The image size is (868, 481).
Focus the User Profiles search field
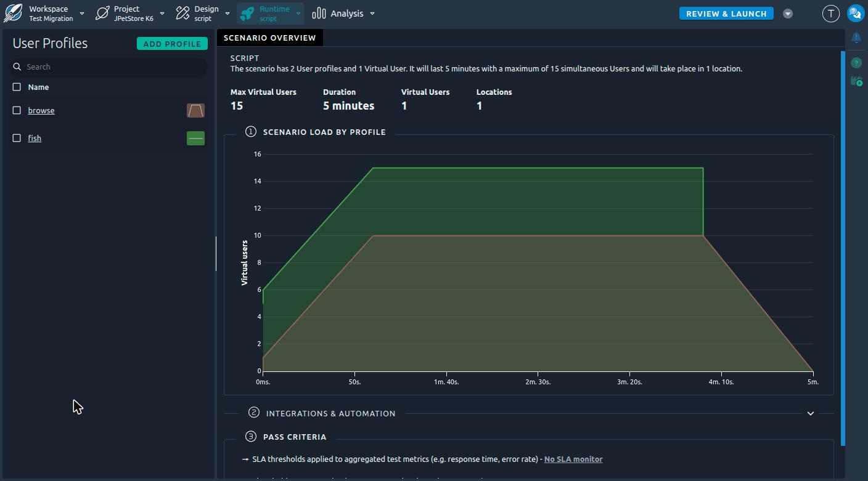109,67
